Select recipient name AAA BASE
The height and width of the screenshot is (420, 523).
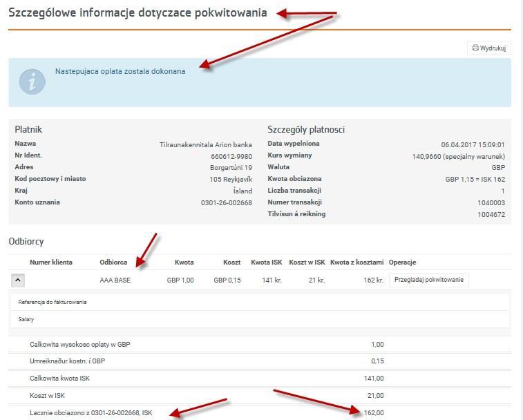[x=115, y=280]
